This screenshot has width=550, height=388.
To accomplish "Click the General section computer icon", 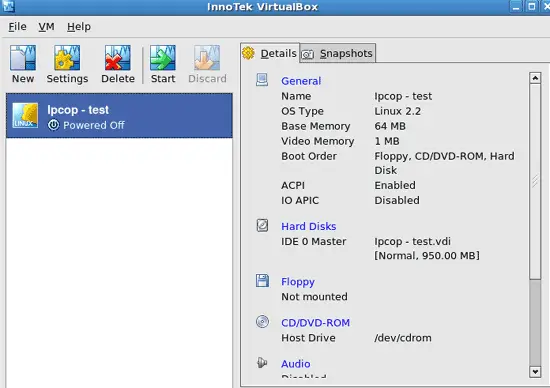I will (262, 80).
